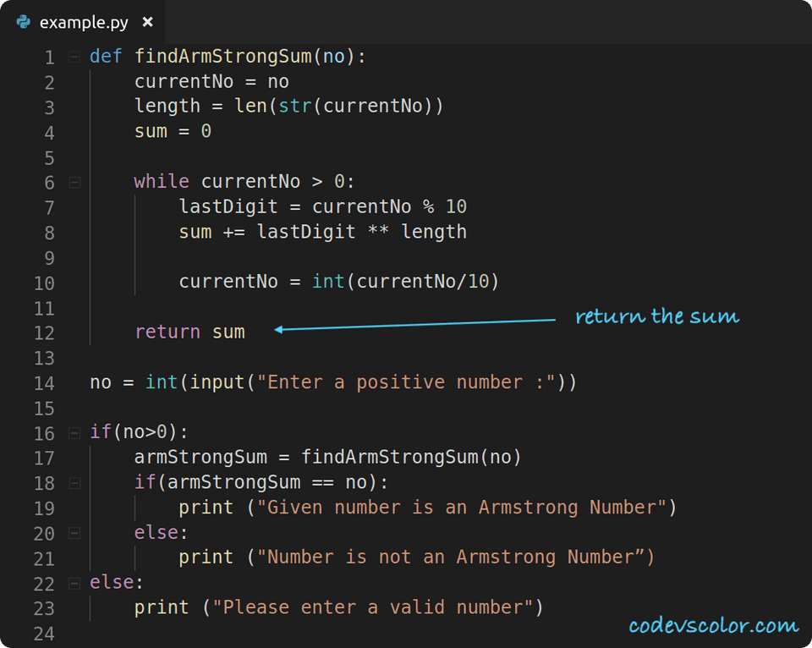Collapse the if(no>0) fold on line 16
Image resolution: width=812 pixels, height=648 pixels.
[74, 433]
